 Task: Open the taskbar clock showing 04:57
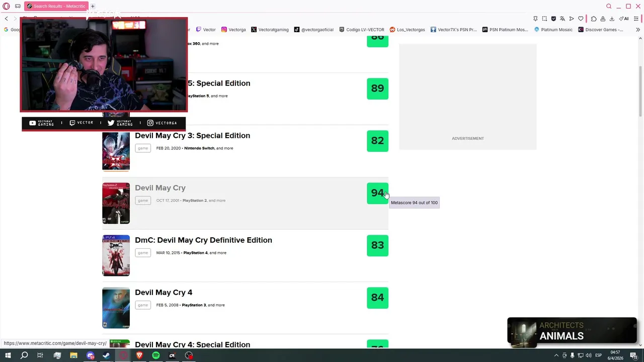coord(615,355)
